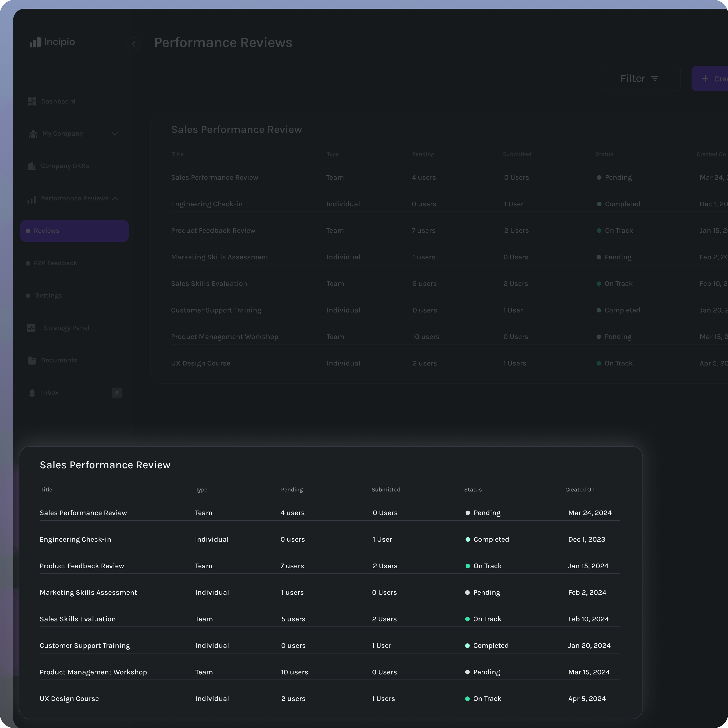728x728 pixels.
Task: Click the Documents folder icon
Action: (x=32, y=360)
